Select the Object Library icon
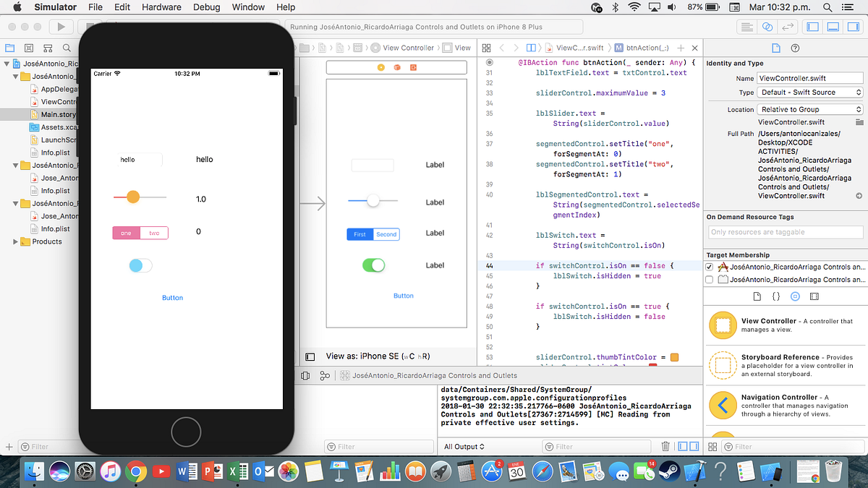868x488 pixels. pos(795,296)
